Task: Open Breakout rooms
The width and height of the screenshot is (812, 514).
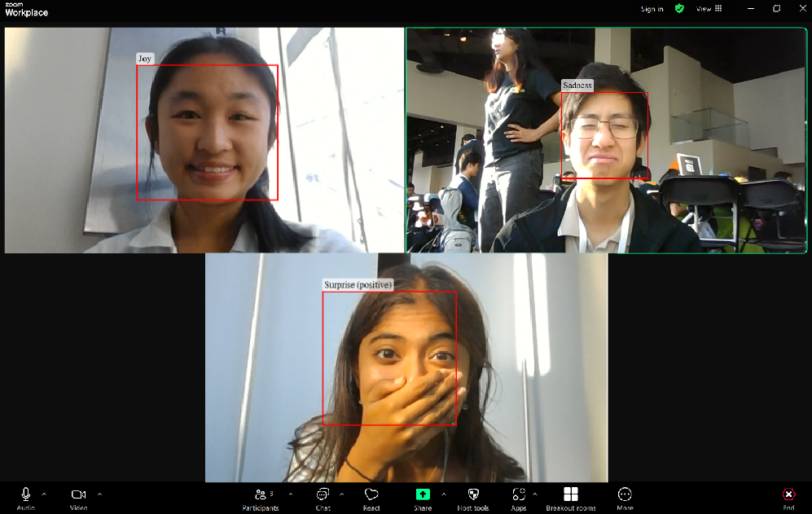Action: (x=571, y=499)
